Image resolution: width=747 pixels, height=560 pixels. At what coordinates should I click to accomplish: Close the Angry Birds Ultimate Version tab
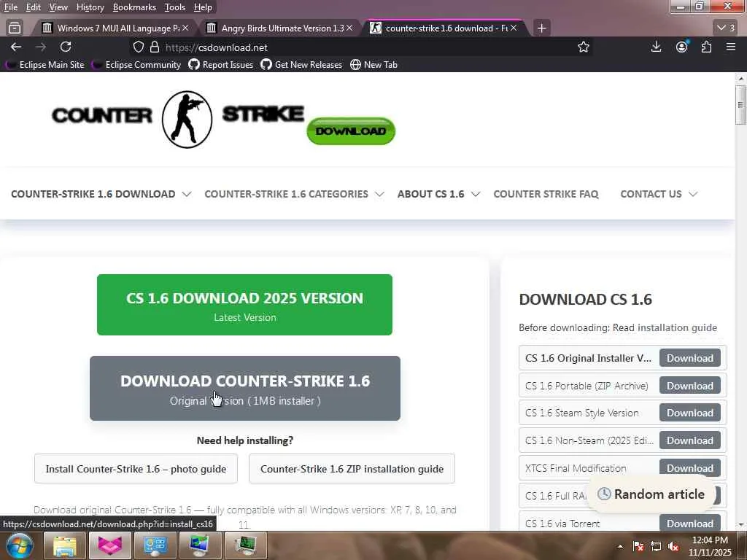point(349,28)
